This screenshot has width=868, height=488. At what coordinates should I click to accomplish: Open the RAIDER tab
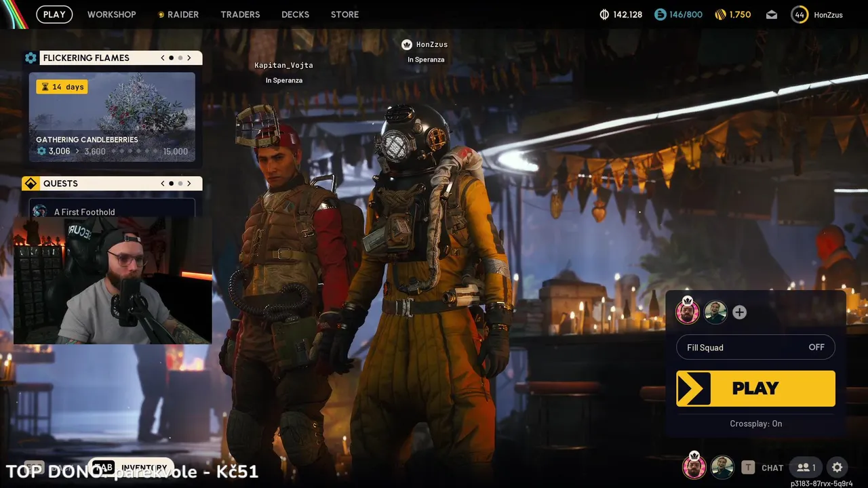coord(178,14)
